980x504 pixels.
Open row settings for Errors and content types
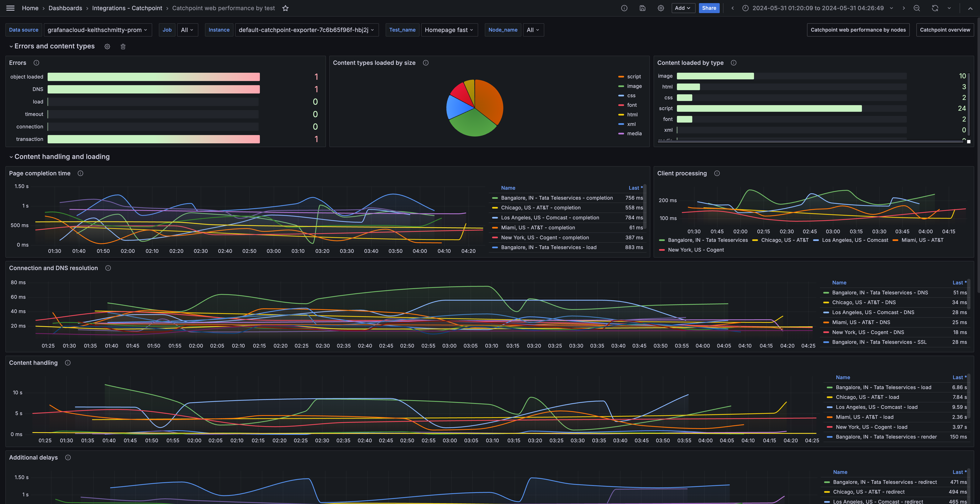pyautogui.click(x=107, y=46)
